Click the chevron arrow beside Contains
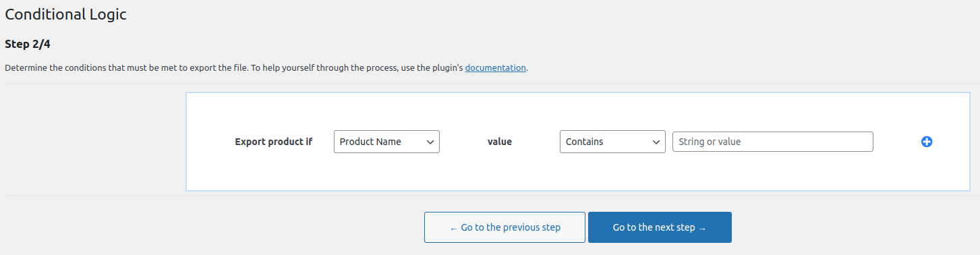This screenshot has width=980, height=255. pos(656,142)
